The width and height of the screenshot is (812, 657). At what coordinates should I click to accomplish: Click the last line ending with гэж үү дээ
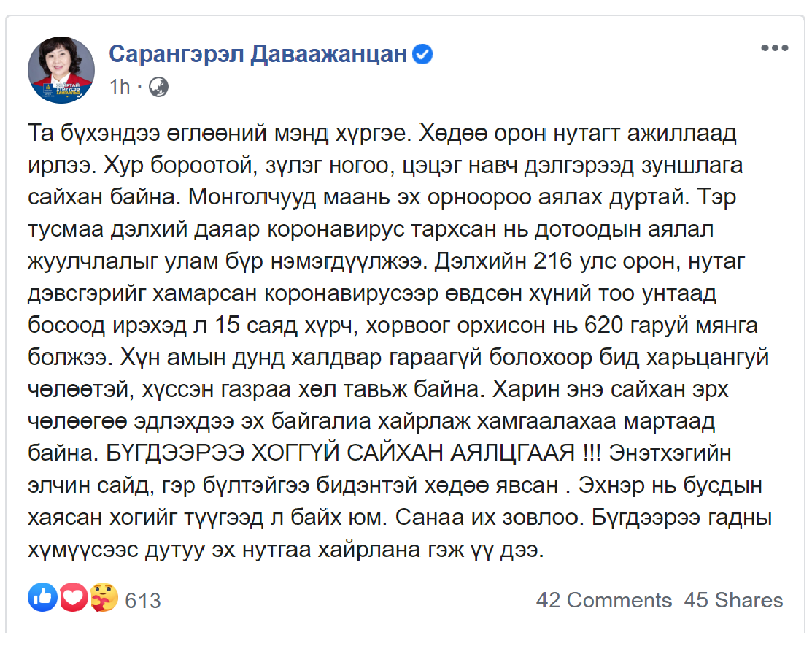[286, 549]
